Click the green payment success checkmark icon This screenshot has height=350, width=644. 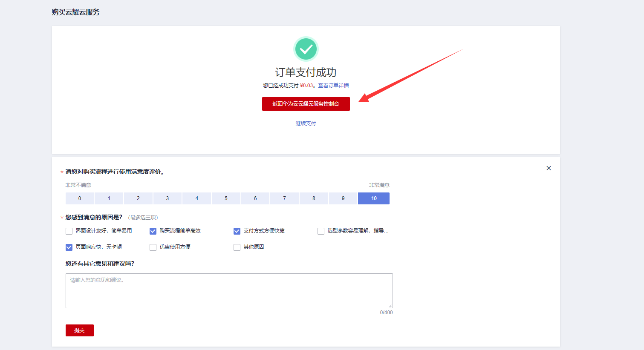pos(306,49)
